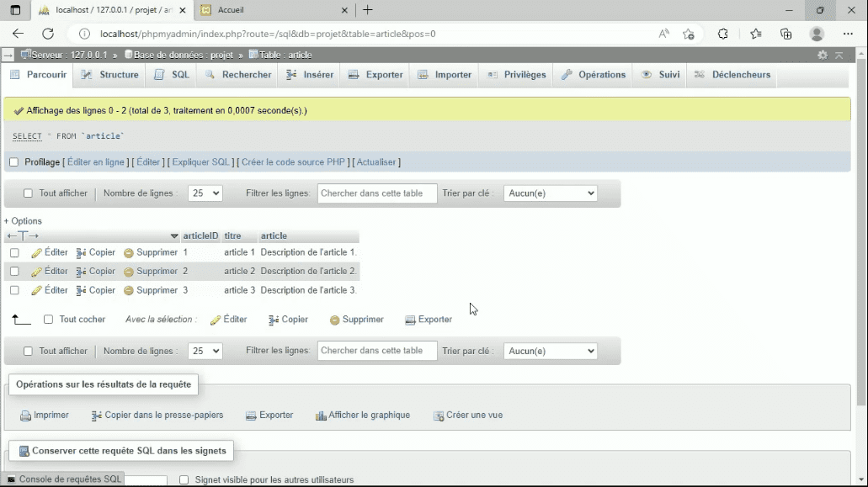Open the Imprimer print option

point(44,415)
